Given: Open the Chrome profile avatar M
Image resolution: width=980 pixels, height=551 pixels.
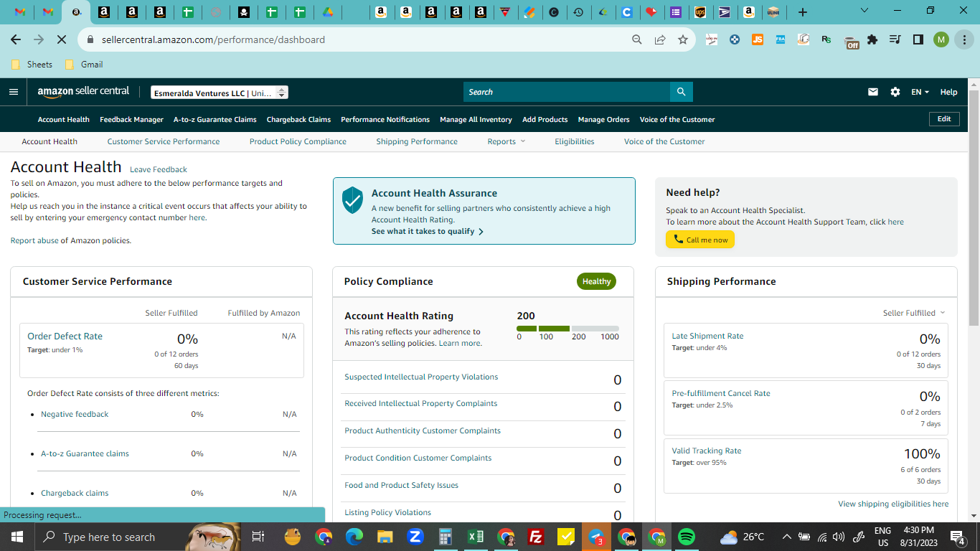Looking at the screenshot, I should point(941,39).
